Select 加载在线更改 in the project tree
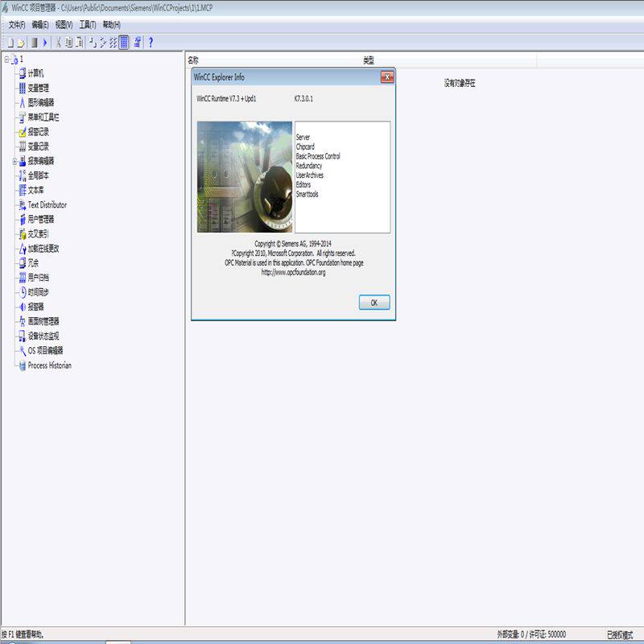 tap(43, 249)
